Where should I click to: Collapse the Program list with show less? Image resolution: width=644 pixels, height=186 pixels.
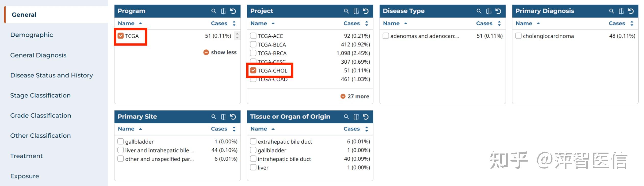tap(220, 52)
